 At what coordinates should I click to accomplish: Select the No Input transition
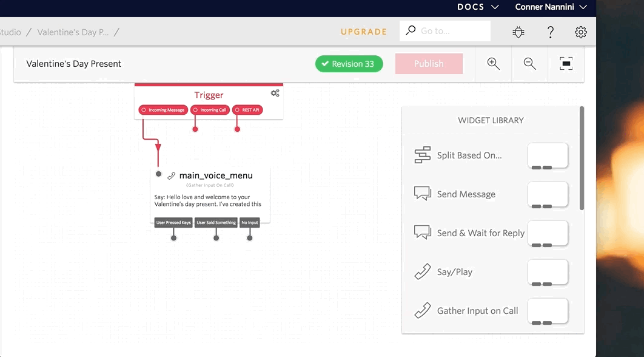click(x=250, y=222)
